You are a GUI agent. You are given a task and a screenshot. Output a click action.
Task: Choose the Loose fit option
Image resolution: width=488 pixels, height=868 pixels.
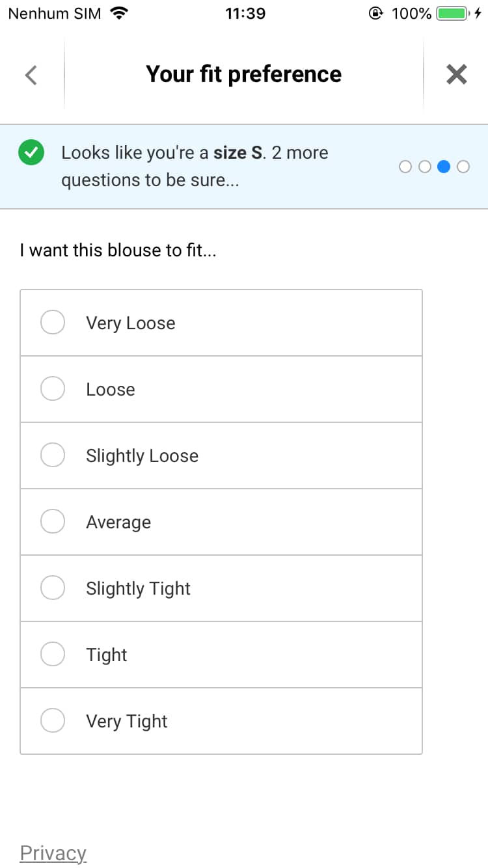coord(53,389)
